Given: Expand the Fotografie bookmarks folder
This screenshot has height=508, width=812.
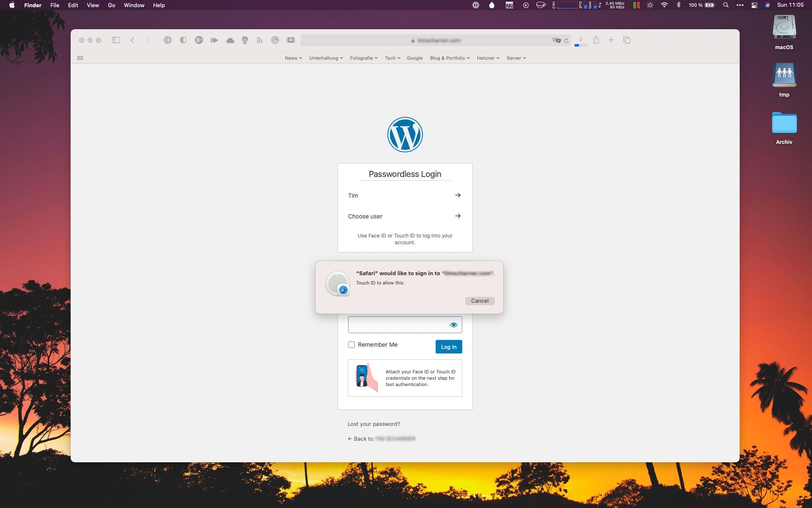Looking at the screenshot, I should (x=364, y=58).
